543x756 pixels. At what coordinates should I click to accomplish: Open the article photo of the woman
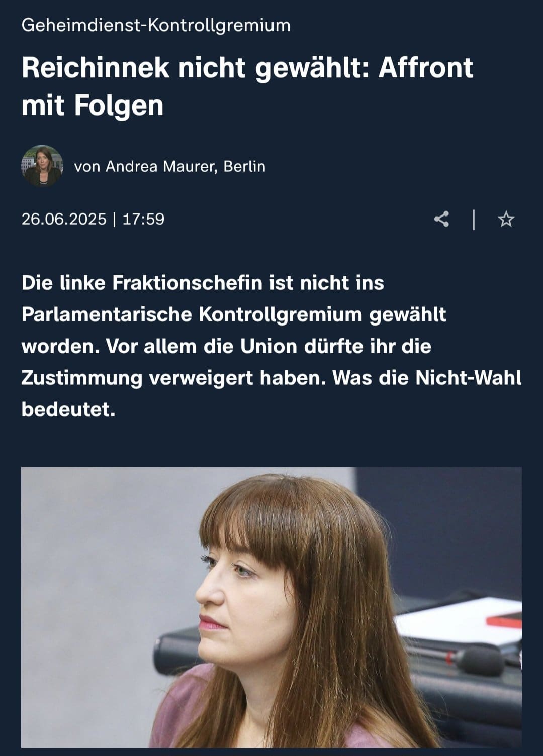(271, 607)
